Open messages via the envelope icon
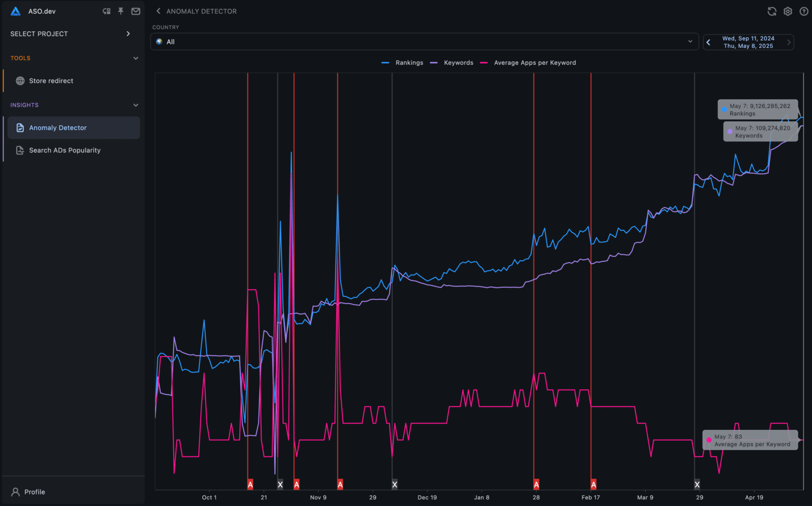 coord(135,11)
